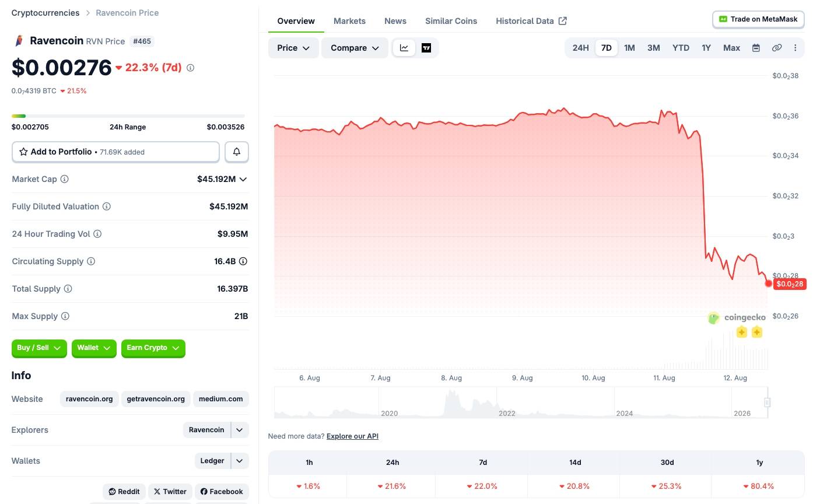Click the price alert bell icon
The height and width of the screenshot is (504, 813).
tap(237, 152)
